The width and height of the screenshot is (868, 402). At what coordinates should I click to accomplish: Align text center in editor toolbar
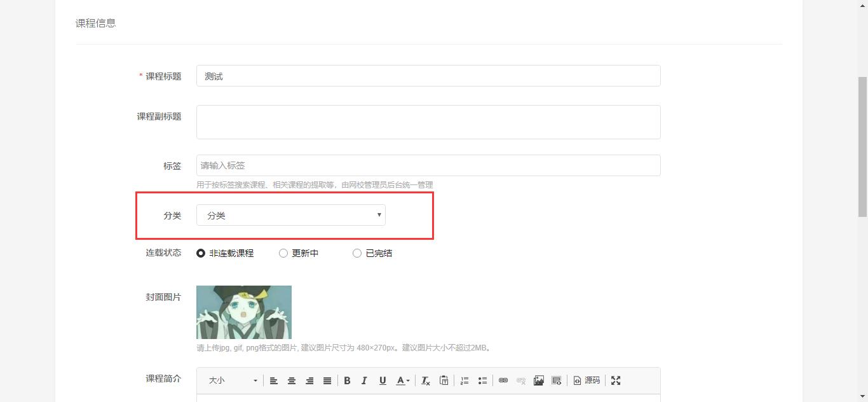click(292, 380)
